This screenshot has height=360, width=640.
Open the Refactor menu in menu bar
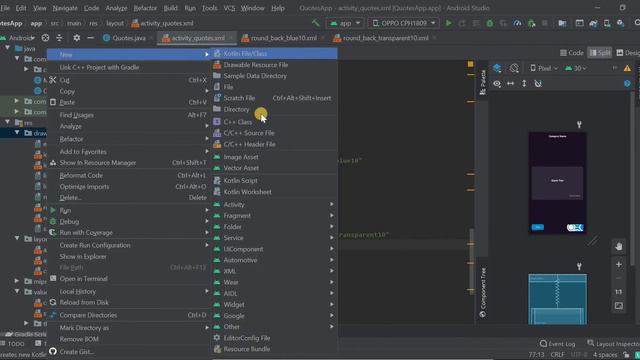[x=145, y=8]
